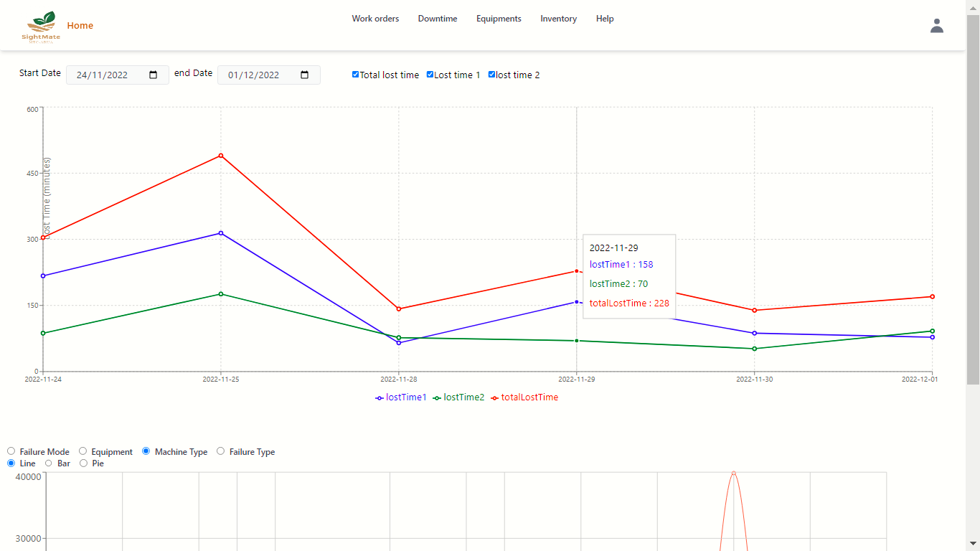
Task: Click the totalLostTime legend marker
Action: coord(494,398)
